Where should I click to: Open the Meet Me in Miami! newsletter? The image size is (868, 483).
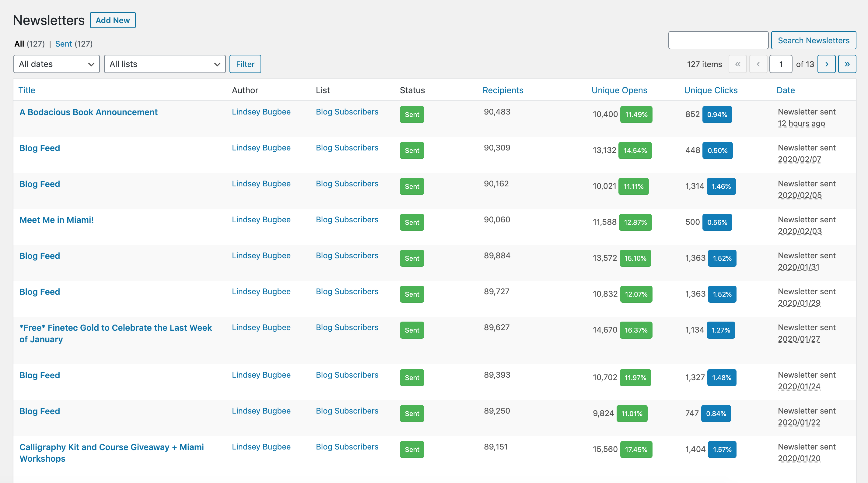pos(57,220)
